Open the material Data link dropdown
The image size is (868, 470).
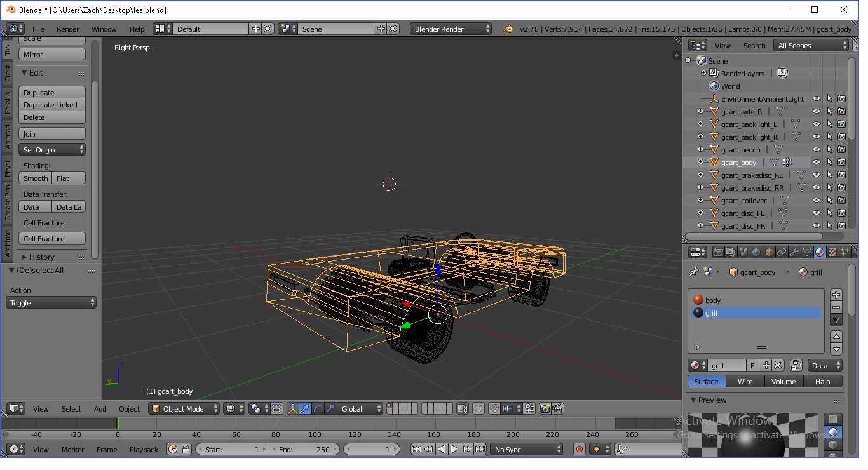click(x=825, y=365)
